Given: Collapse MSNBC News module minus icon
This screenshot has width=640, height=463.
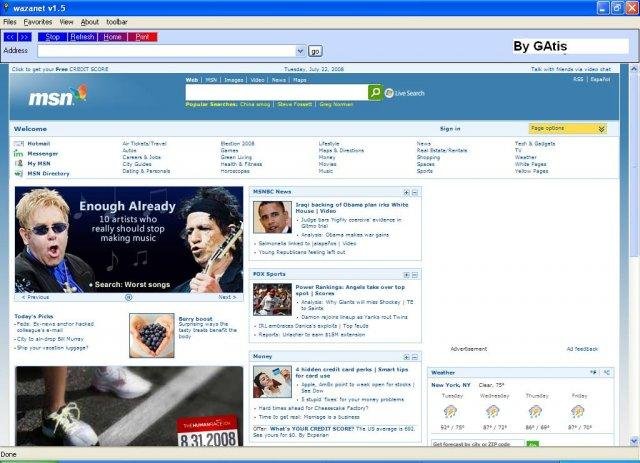Looking at the screenshot, I should click(x=415, y=192).
